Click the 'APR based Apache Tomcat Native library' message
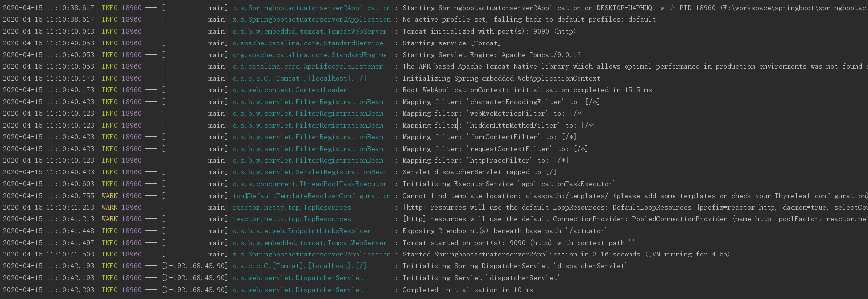The height and width of the screenshot is (299, 868). [635, 67]
